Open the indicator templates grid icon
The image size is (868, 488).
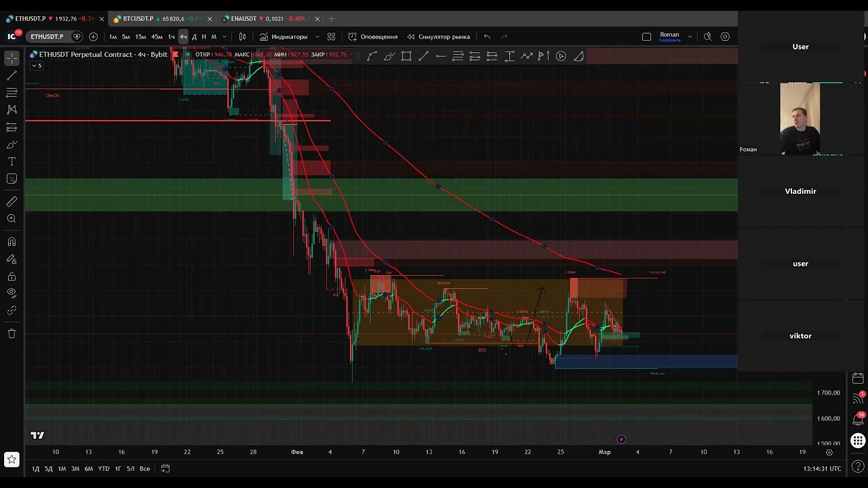(331, 37)
